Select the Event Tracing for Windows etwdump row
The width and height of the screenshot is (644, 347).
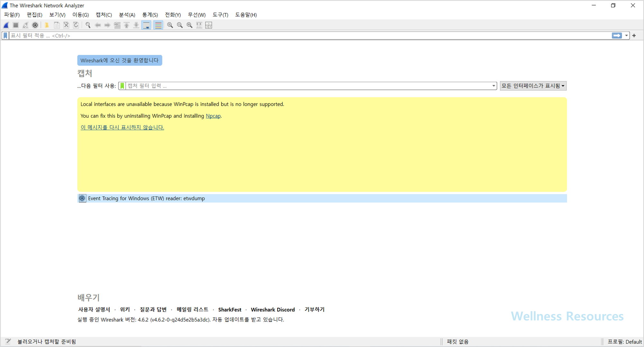[x=322, y=198]
